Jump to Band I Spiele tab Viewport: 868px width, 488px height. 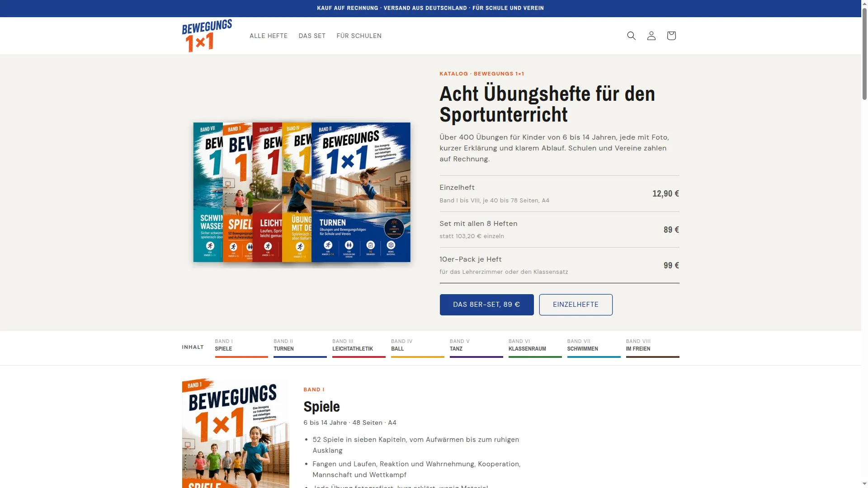point(241,347)
